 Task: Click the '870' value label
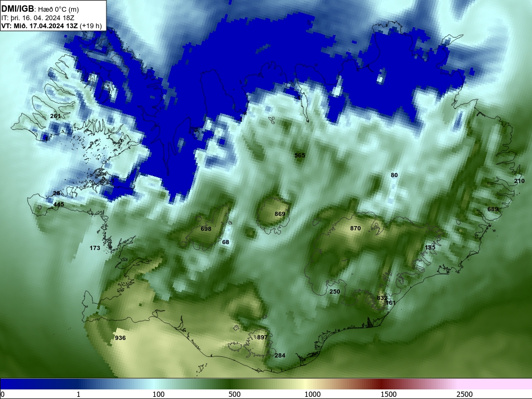[355, 228]
